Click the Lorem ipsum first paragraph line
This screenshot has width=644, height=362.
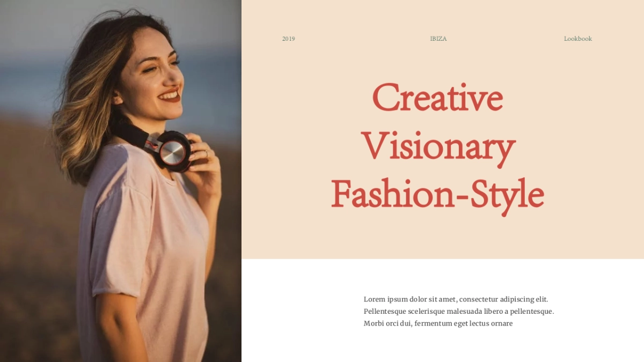pos(456,299)
